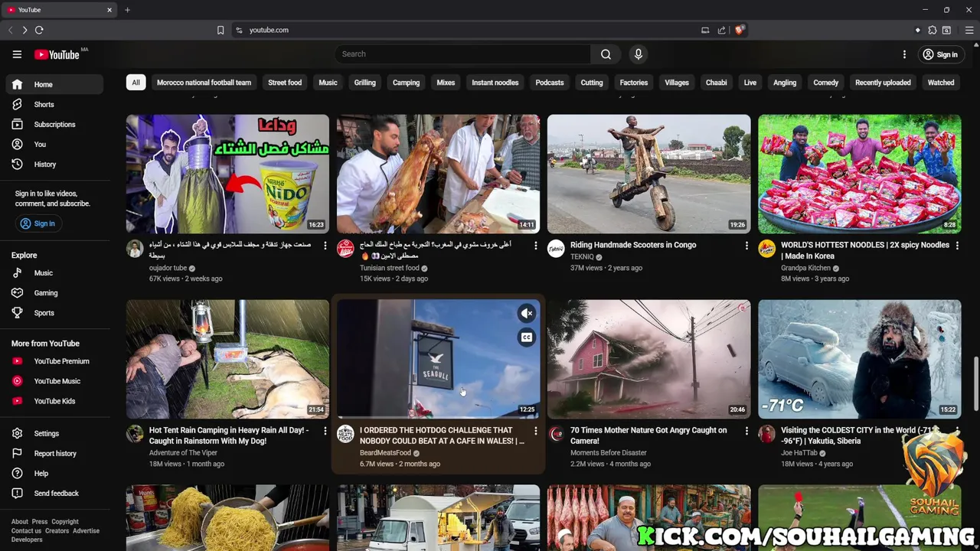Open browser share icon

tap(722, 30)
